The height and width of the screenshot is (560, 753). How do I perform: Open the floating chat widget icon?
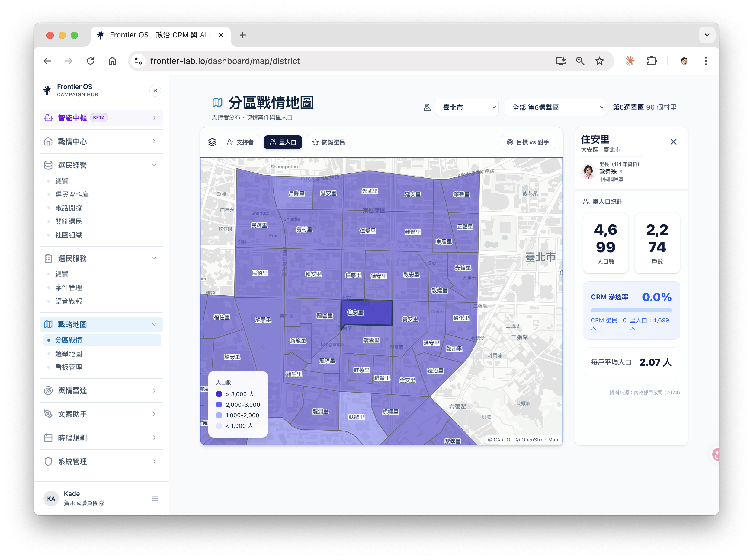click(x=715, y=454)
